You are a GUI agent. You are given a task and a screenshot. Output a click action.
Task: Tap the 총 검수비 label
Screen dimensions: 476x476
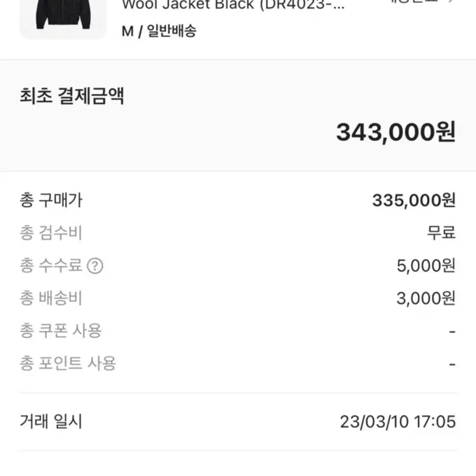point(51,233)
